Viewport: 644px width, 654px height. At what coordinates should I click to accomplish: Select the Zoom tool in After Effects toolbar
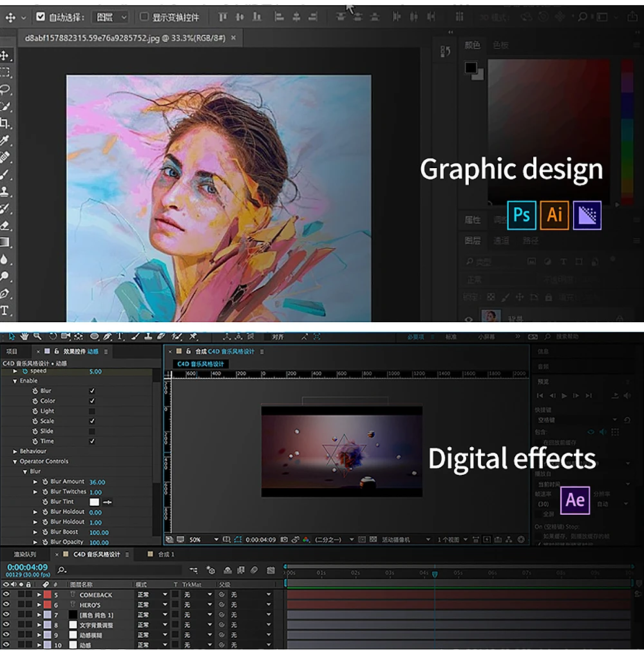(37, 336)
